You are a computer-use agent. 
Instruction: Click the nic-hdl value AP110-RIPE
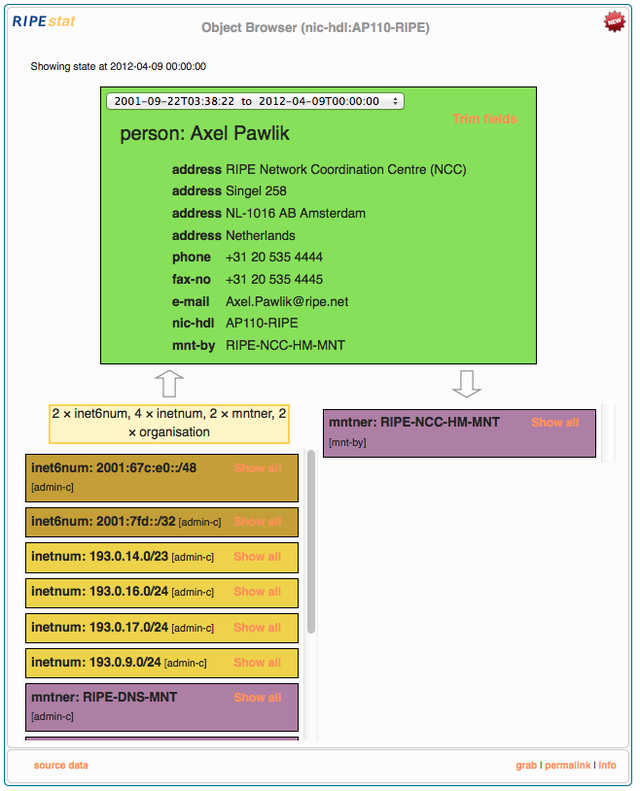pos(262,323)
